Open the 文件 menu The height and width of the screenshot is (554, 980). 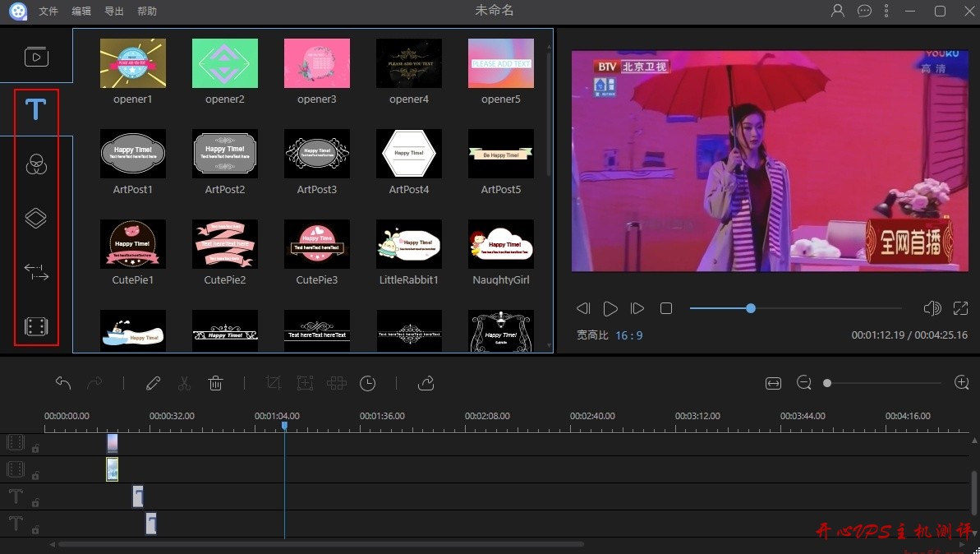pos(48,12)
